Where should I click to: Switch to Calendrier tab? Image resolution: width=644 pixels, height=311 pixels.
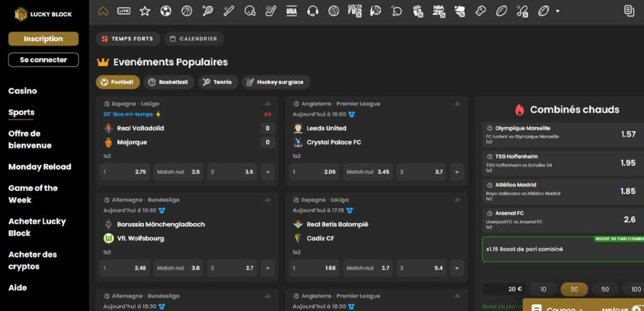pos(194,38)
